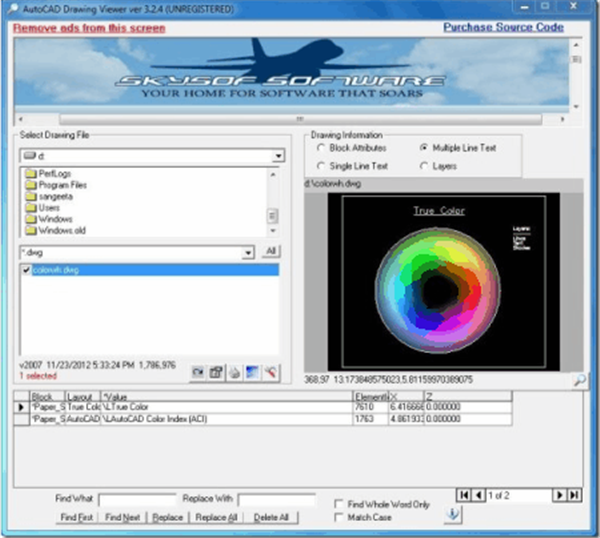Go to the first record with navigator
The height and width of the screenshot is (538, 600).
[464, 495]
